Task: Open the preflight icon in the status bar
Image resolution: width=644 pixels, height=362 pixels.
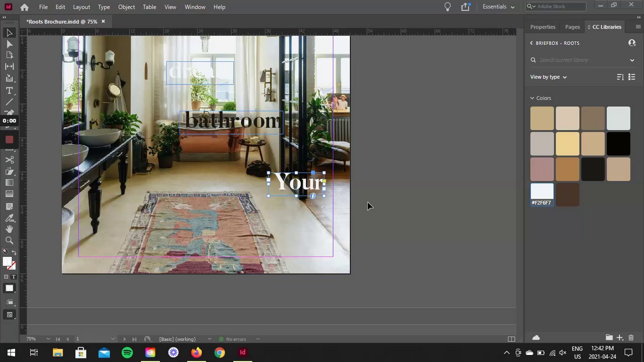Action: click(147, 339)
